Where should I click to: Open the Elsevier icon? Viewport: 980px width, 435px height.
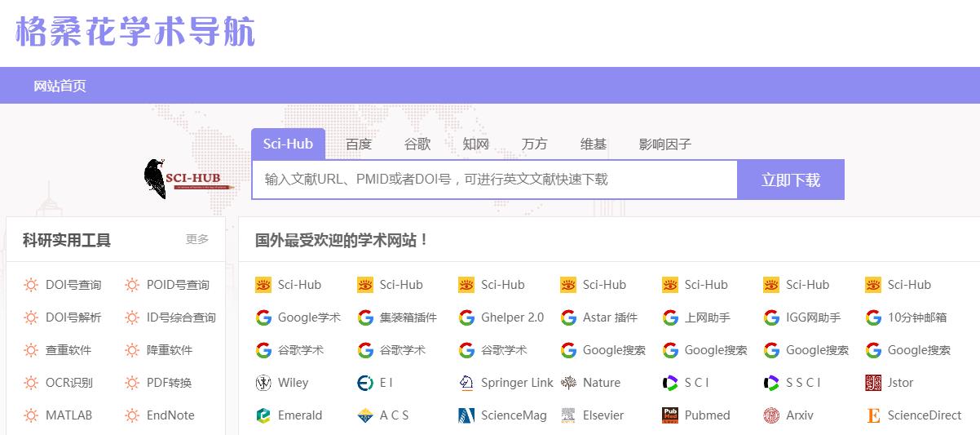tap(568, 415)
